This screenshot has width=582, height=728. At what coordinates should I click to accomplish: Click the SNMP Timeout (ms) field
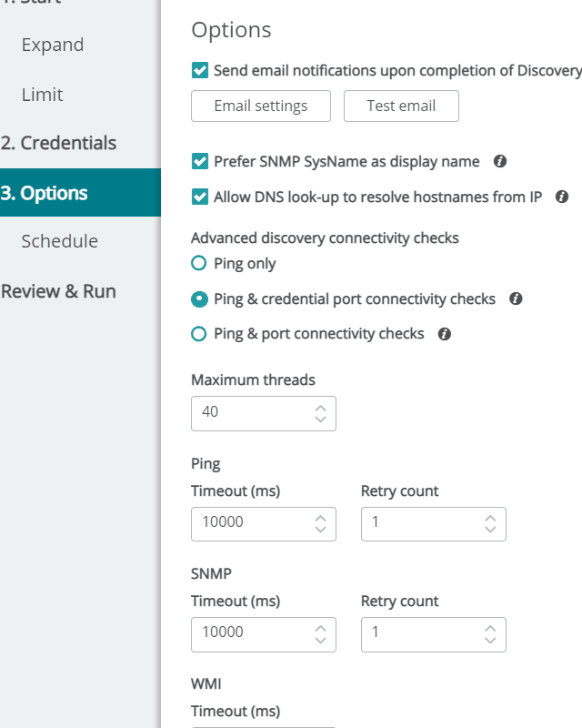(264, 634)
